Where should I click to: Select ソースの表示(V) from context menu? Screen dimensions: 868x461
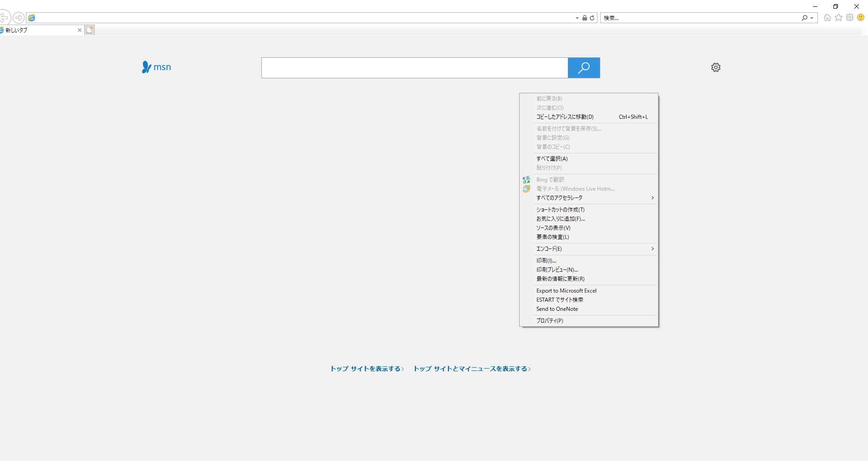553,228
